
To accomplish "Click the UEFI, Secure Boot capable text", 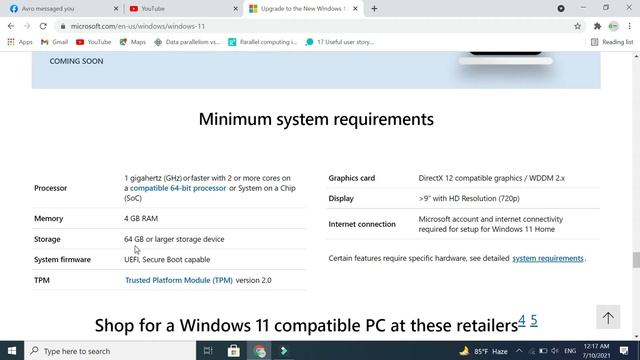I will pyautogui.click(x=167, y=260).
